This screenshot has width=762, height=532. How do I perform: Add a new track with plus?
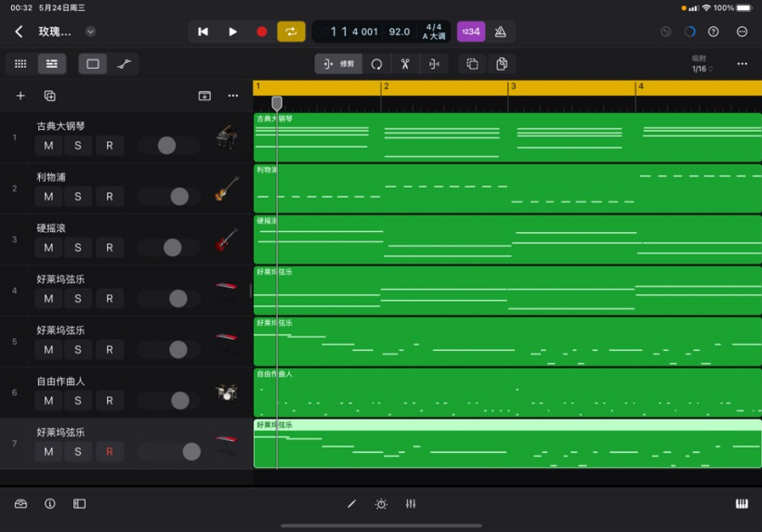click(20, 96)
